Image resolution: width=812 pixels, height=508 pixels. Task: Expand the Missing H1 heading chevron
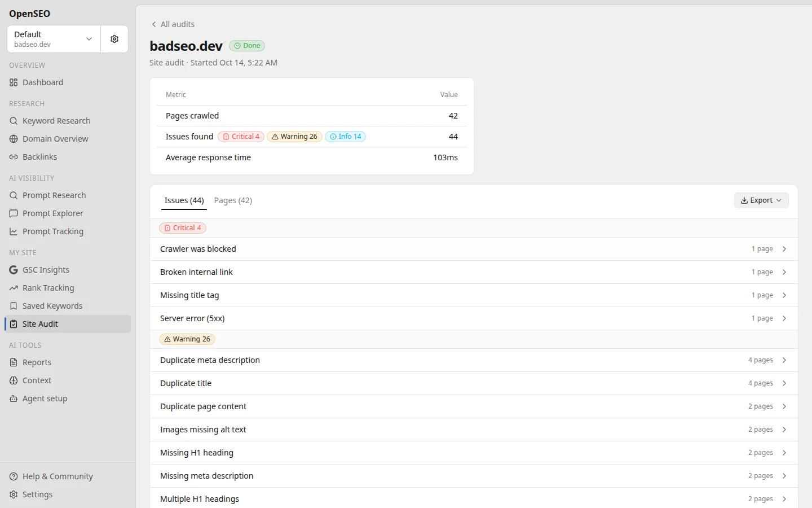(784, 453)
